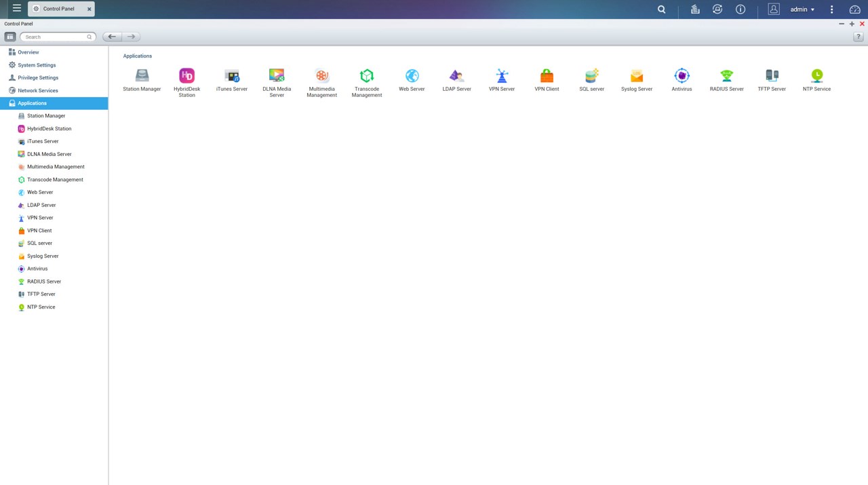Select Privilege Settings in the sidebar
Image resolution: width=868 pixels, height=485 pixels.
[x=54, y=78]
